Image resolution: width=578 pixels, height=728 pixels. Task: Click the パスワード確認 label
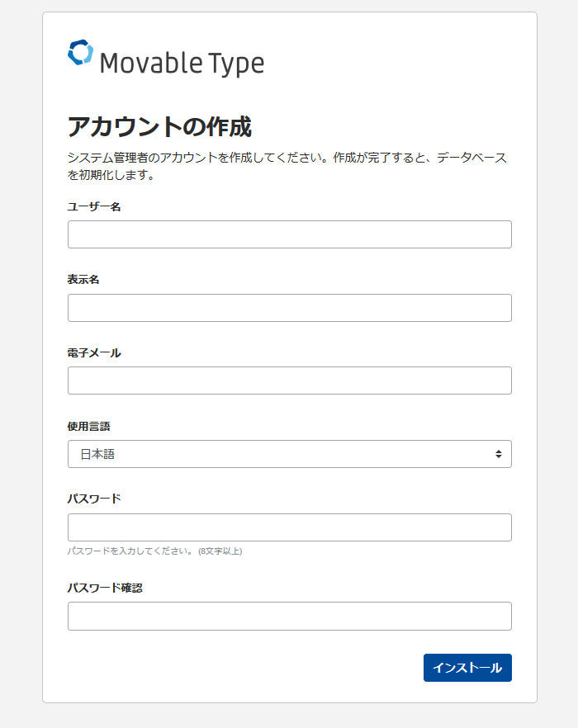pyautogui.click(x=105, y=588)
